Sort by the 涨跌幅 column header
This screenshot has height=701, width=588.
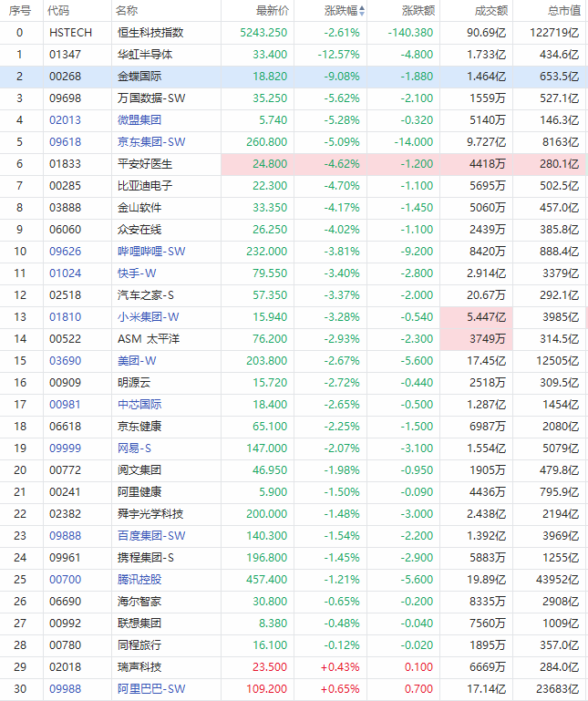(x=341, y=11)
